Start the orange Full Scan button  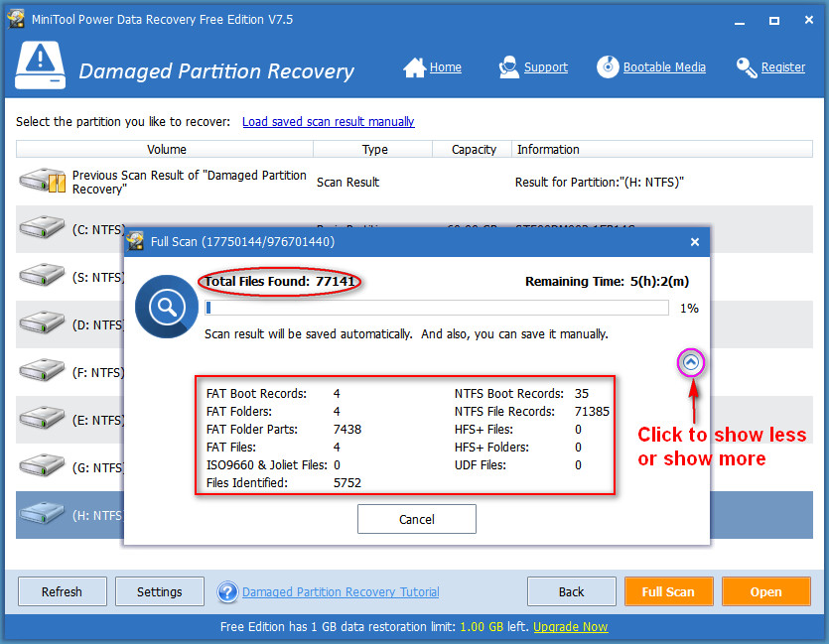coord(669,591)
